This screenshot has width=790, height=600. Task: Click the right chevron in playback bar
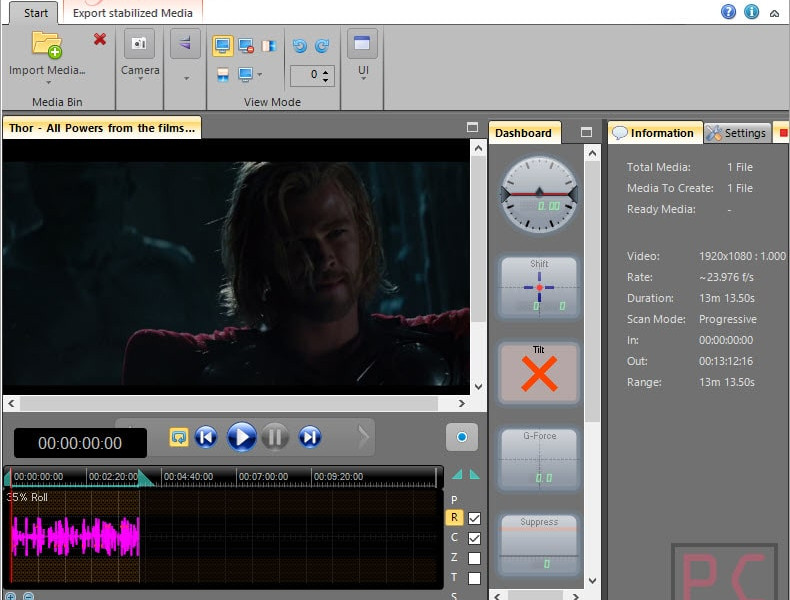coord(363,437)
